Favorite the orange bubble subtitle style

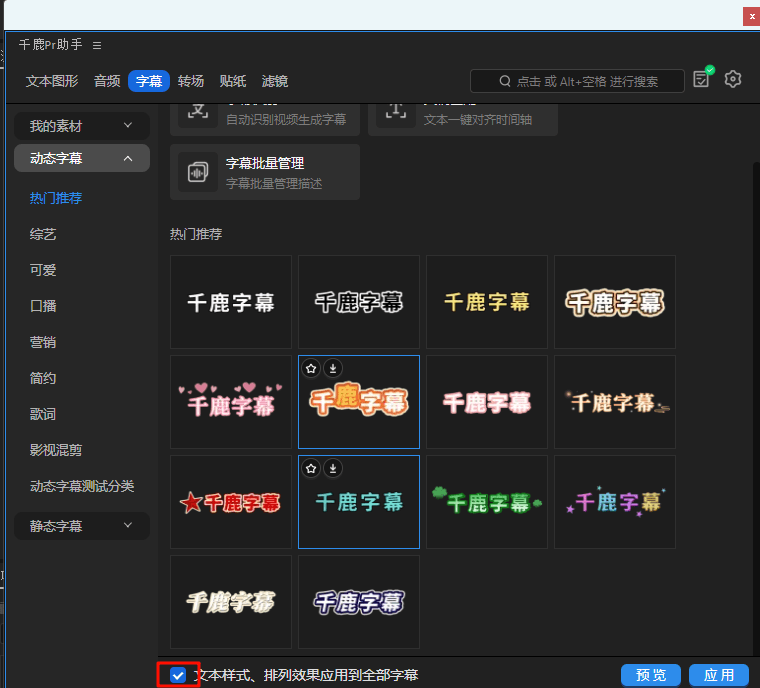click(311, 368)
